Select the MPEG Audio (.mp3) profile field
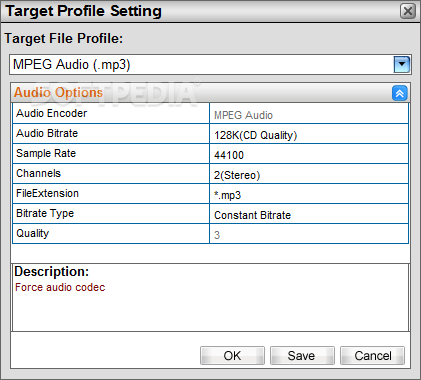The height and width of the screenshot is (380, 421). pos(202,64)
